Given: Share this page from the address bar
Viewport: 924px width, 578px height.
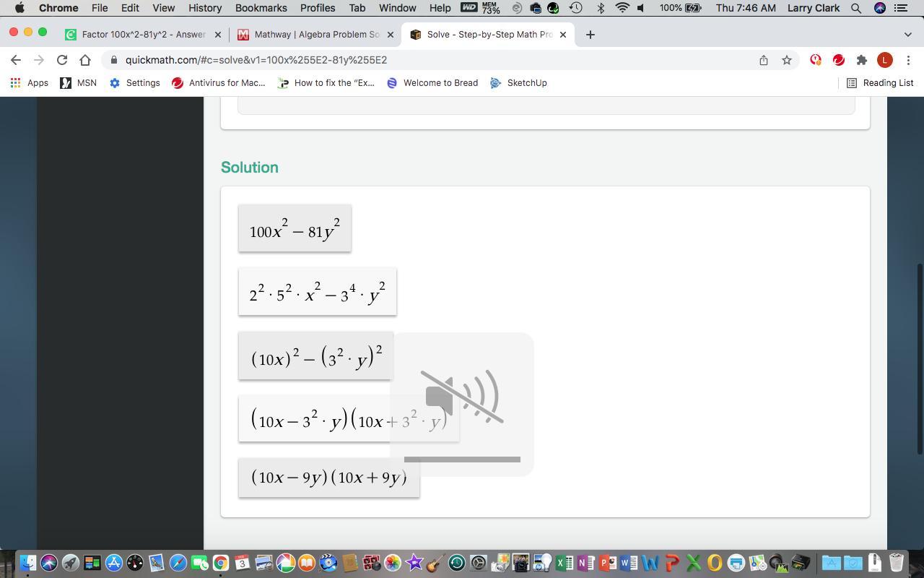Looking at the screenshot, I should [764, 60].
